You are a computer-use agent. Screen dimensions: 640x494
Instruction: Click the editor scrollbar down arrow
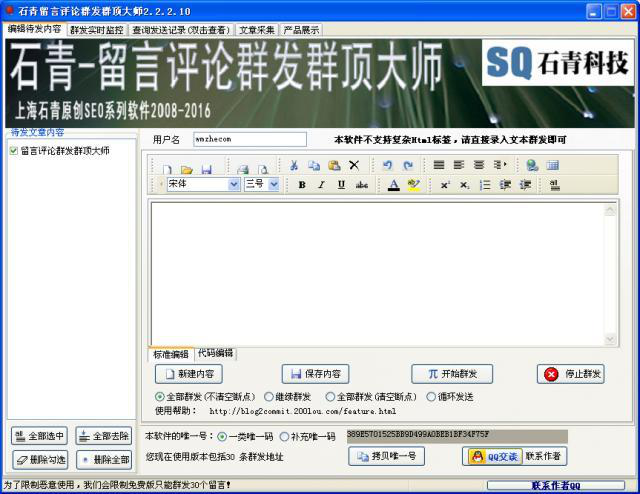[x=610, y=339]
